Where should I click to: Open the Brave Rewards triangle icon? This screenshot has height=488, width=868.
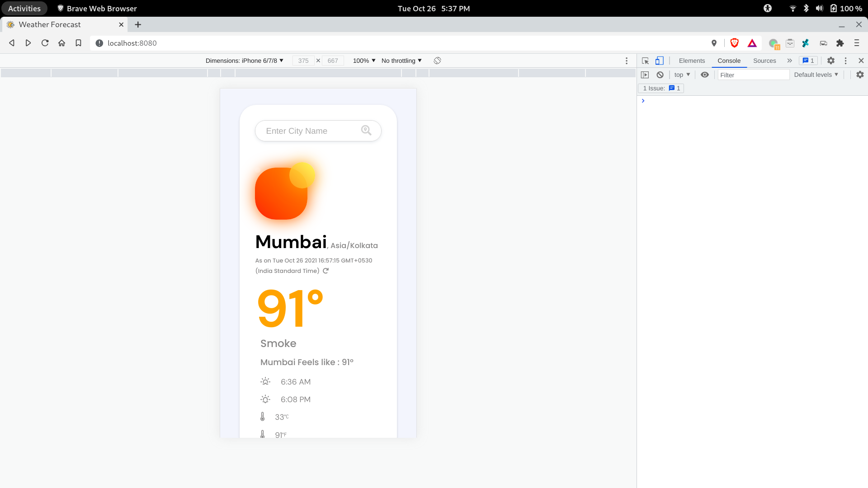[752, 43]
